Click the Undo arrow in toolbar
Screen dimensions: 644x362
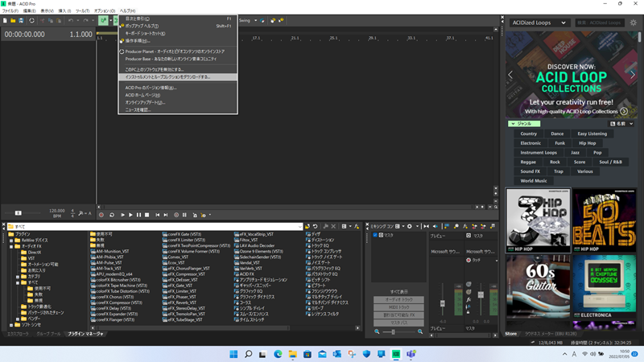tap(71, 21)
